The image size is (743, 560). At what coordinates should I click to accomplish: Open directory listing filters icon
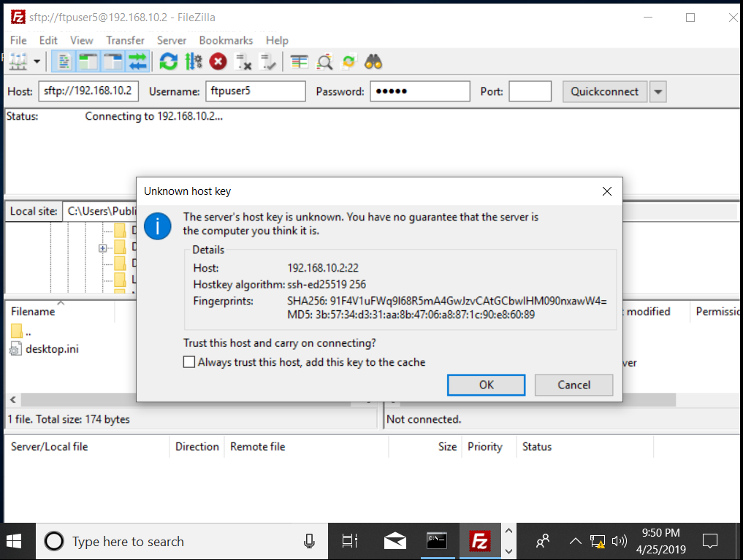pyautogui.click(x=299, y=61)
